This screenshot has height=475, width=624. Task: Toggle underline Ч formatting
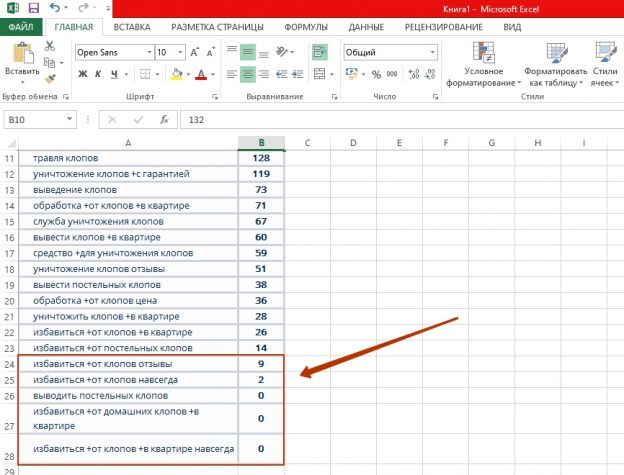point(115,74)
